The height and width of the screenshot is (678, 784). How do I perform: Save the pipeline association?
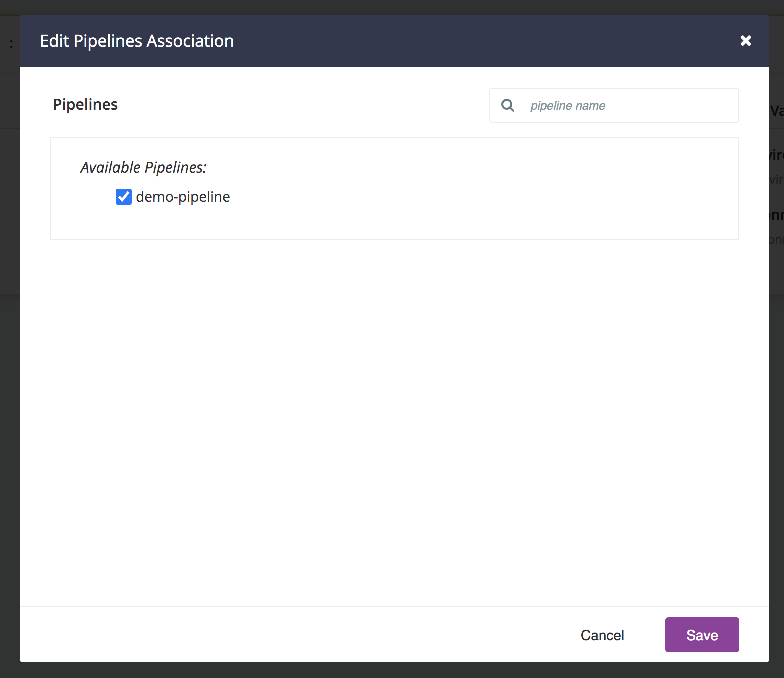(702, 635)
